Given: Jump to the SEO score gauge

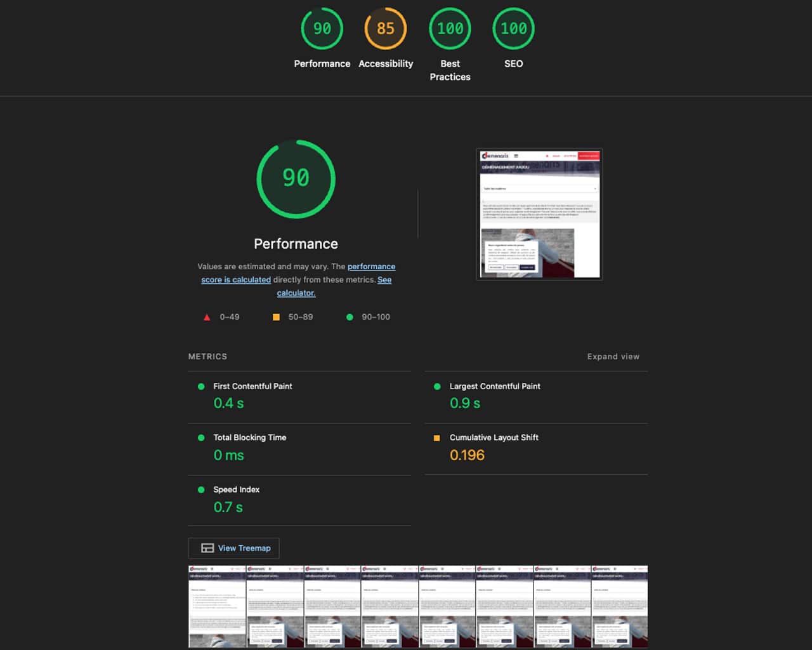Looking at the screenshot, I should point(513,29).
